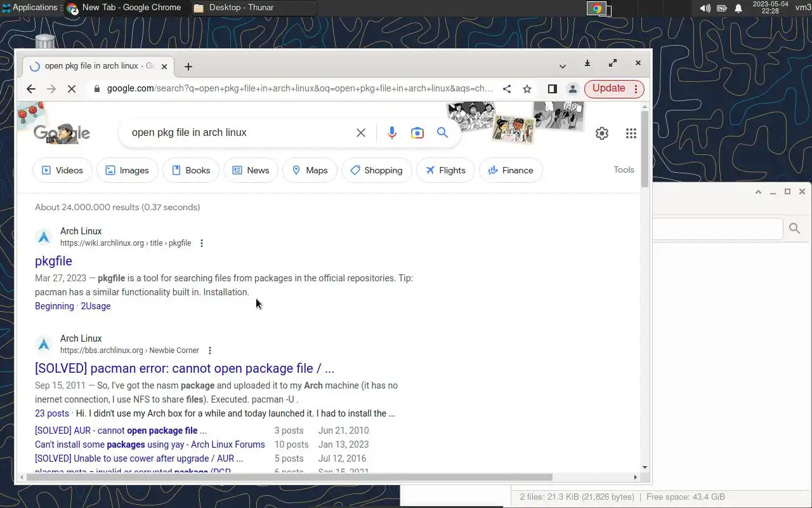812x508 pixels.
Task: Filter results by Books
Action: (x=191, y=170)
